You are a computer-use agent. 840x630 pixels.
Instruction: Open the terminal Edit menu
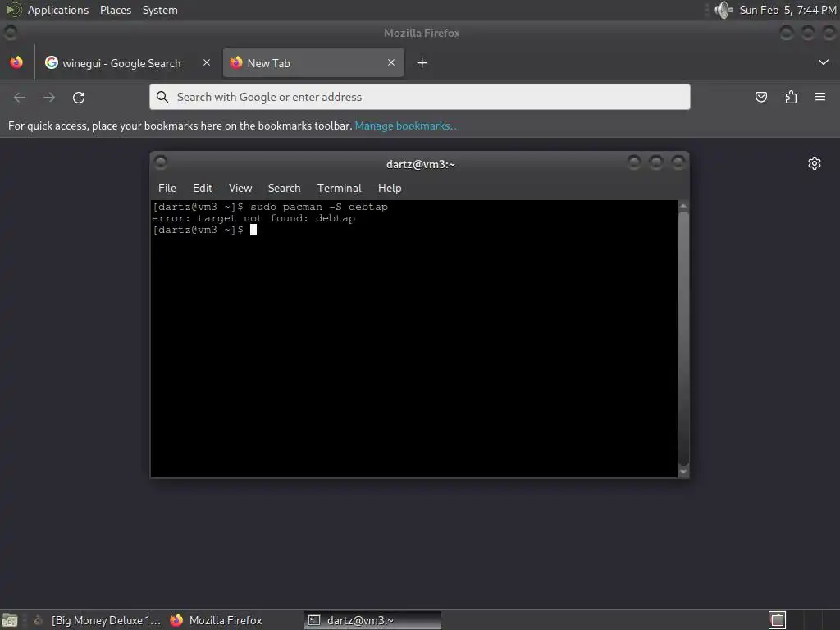[202, 188]
